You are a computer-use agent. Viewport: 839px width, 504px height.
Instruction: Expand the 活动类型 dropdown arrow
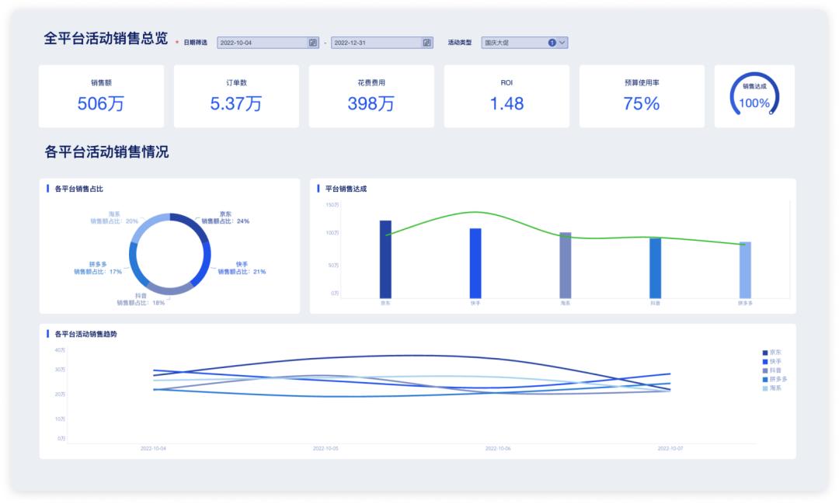tap(562, 43)
